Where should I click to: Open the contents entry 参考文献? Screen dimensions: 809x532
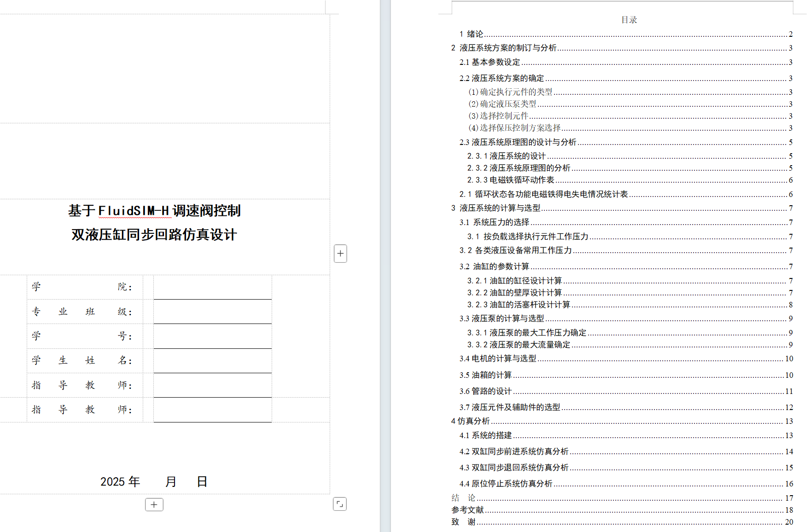click(x=622, y=510)
